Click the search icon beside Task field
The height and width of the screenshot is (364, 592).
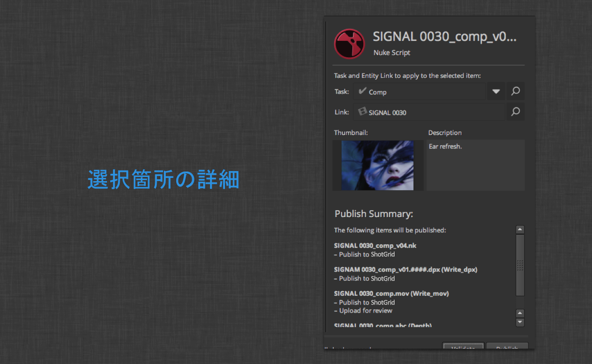pos(515,91)
